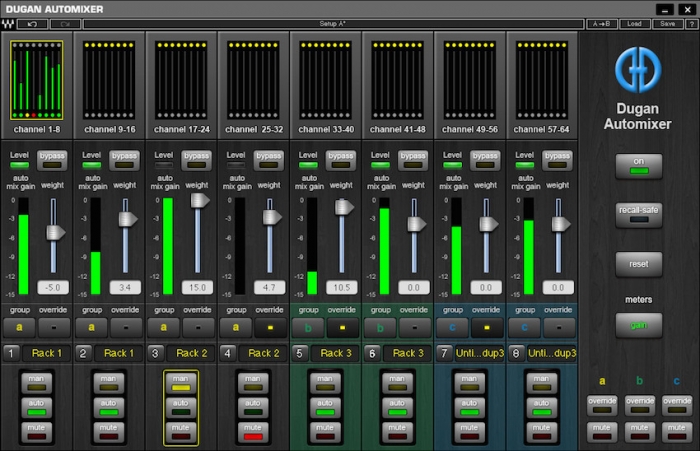Select the channel 25-32 meter display
The width and height of the screenshot is (700, 451).
[254, 80]
